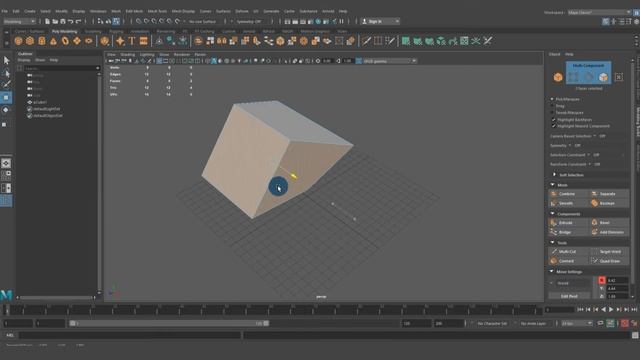Click the open scene folder icon
The width and height of the screenshot is (640, 360).
55,21
